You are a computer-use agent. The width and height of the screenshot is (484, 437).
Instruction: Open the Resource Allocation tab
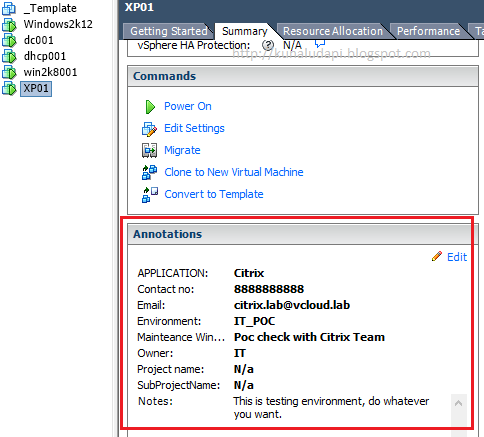333,31
